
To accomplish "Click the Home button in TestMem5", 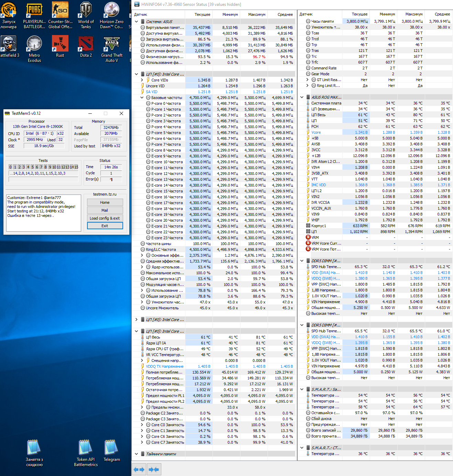I will click(105, 202).
